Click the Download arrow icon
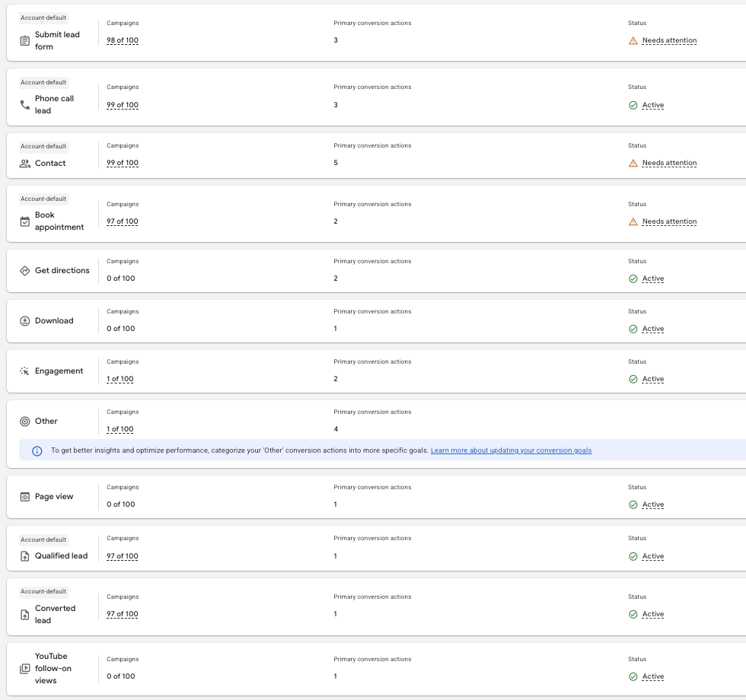Image resolution: width=746 pixels, height=700 pixels. coord(24,321)
